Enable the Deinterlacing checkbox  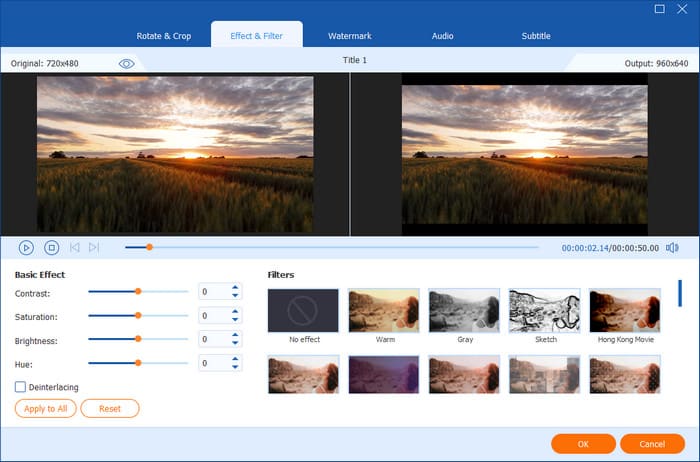click(x=21, y=387)
